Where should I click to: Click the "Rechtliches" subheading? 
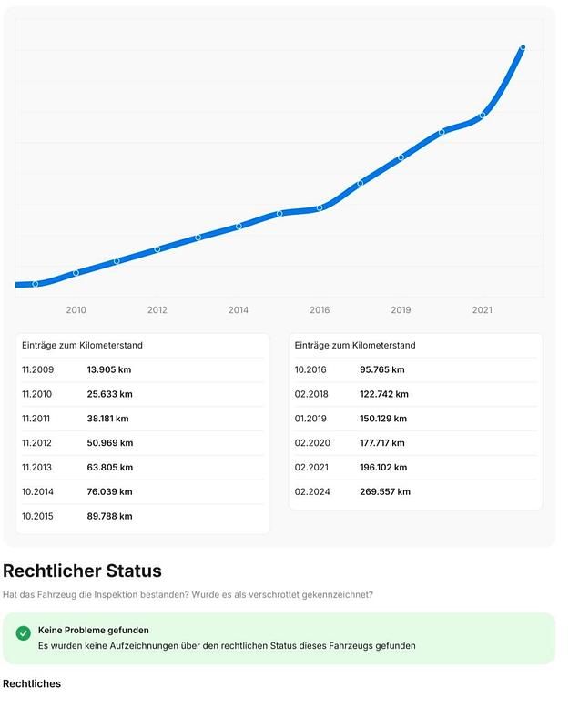(x=32, y=683)
